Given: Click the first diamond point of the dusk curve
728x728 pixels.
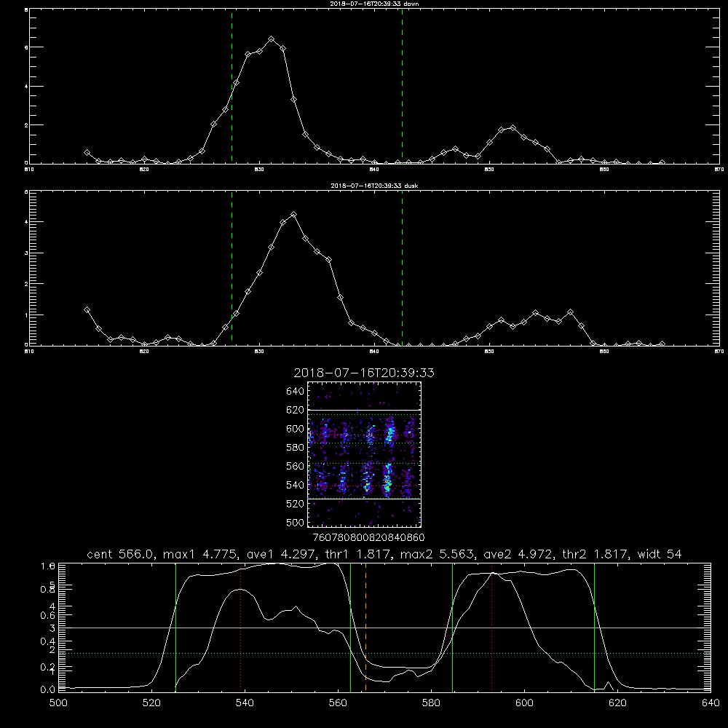Looking at the screenshot, I should [x=87, y=309].
